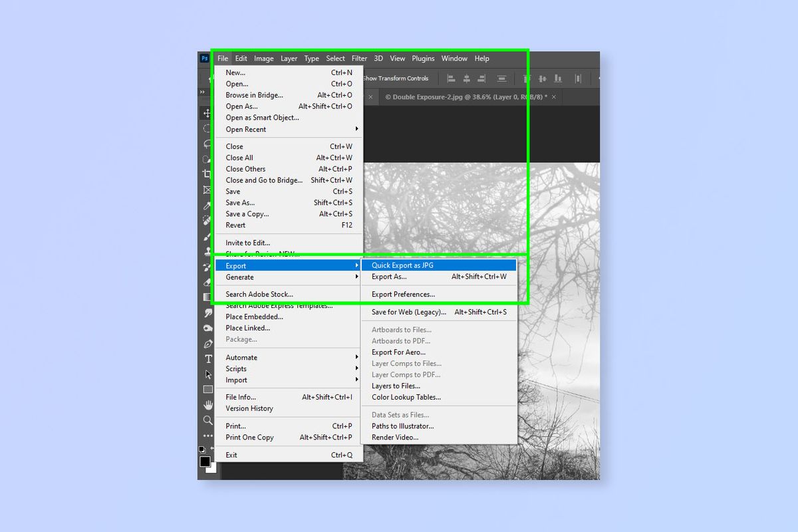Viewport: 798px width, 532px height.
Task: Choose the Type tool
Action: coord(207,358)
